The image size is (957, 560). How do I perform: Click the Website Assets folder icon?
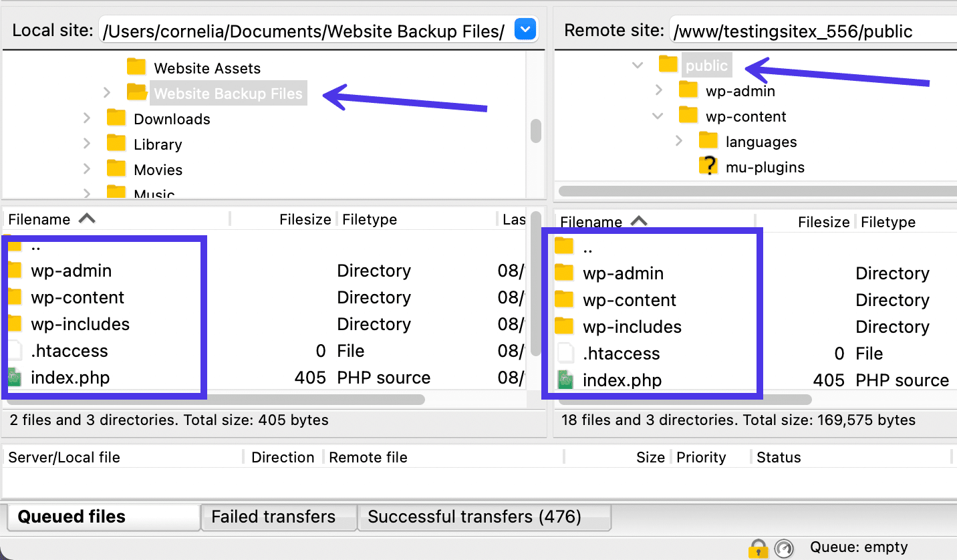[136, 67]
